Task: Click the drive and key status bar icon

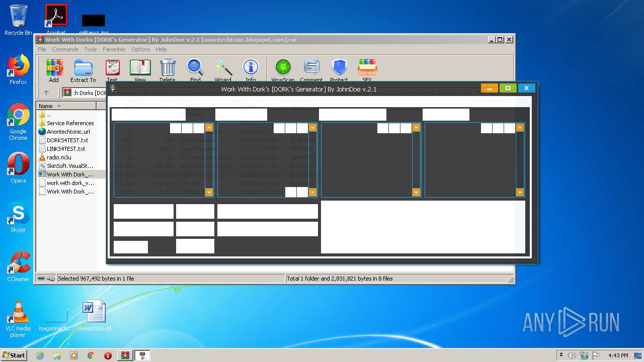Action: pos(46,279)
